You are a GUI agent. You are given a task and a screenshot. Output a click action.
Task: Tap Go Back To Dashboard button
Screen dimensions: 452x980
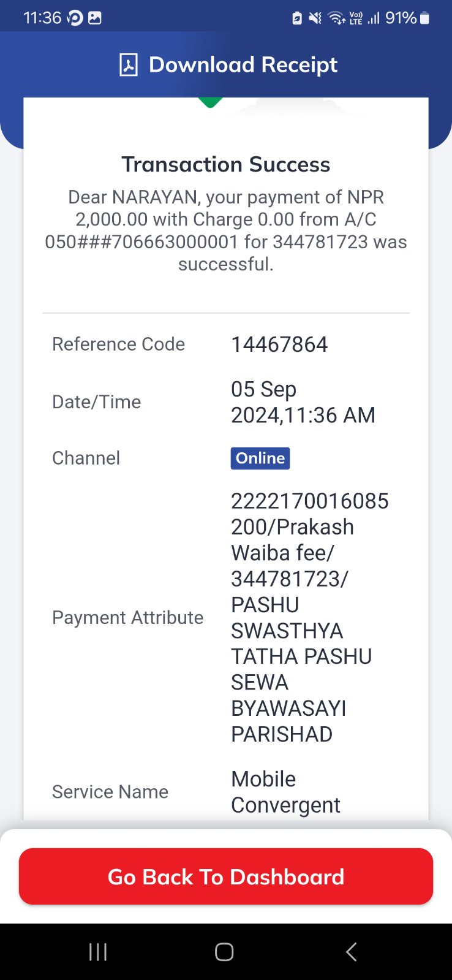coord(226,876)
